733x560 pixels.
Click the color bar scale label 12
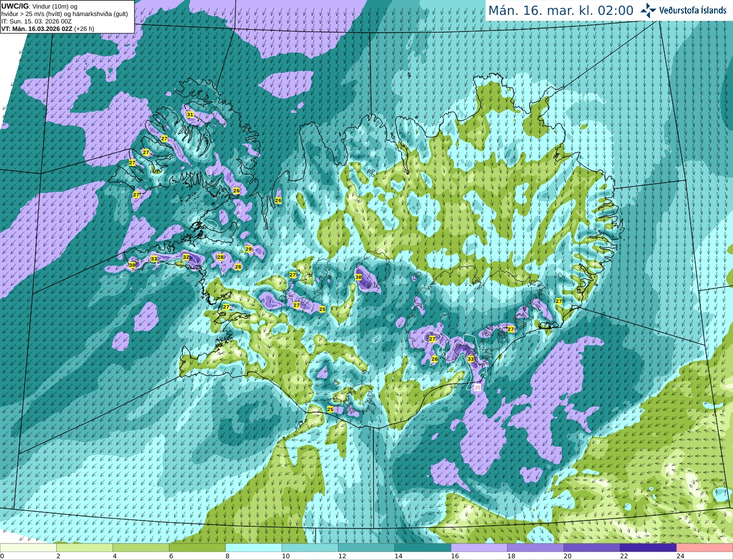[x=342, y=555]
